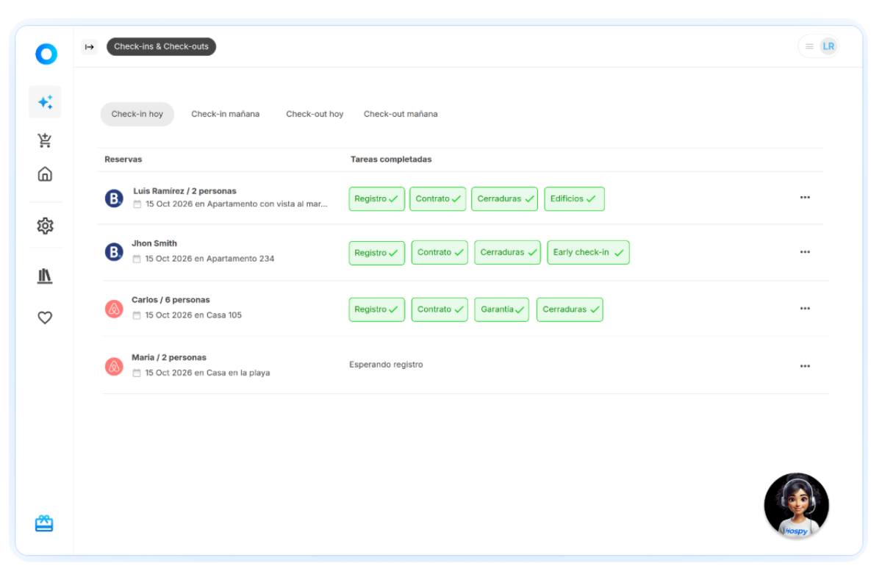This screenshot has width=882, height=588.
Task: Click Early check-in task for Jhon Smith
Action: (x=588, y=252)
